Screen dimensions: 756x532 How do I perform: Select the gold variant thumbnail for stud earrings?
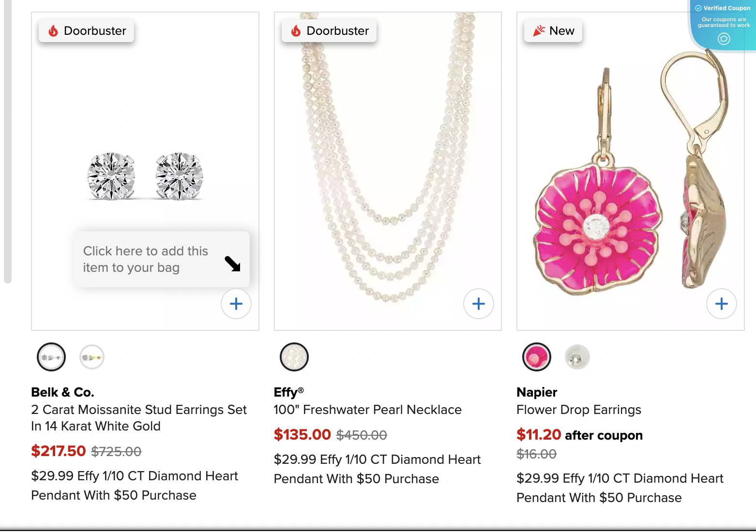(92, 356)
